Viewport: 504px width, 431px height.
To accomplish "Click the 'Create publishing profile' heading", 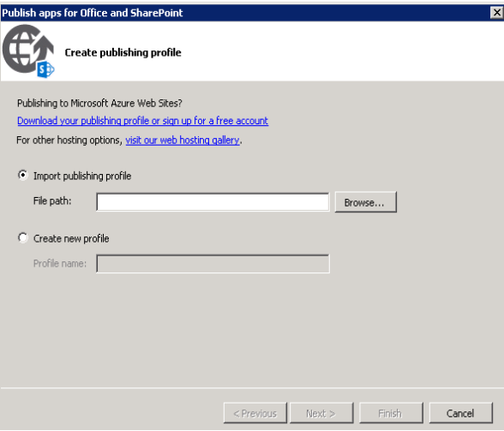I will tap(123, 52).
